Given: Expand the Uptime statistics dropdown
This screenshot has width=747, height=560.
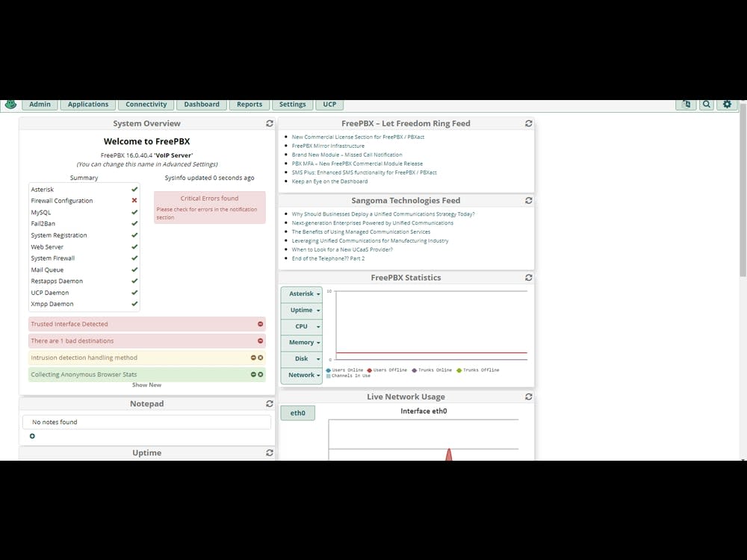Looking at the screenshot, I should [x=302, y=310].
